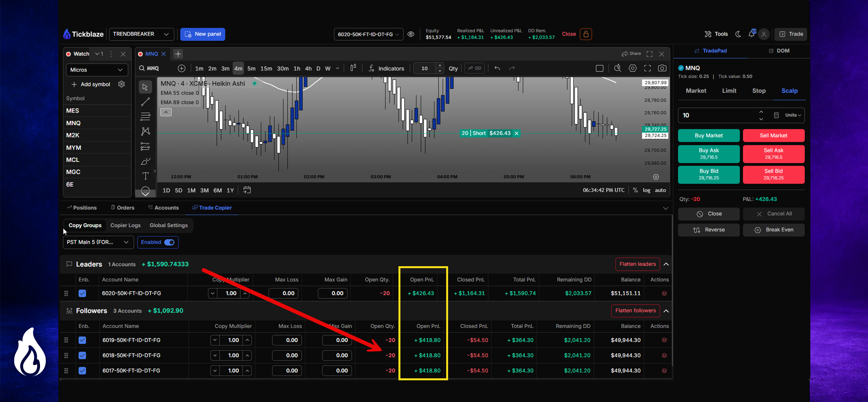Image resolution: width=868 pixels, height=402 pixels.
Task: Uncheck leader account 6020-50K-FT-ID-DT-FG
Action: [x=82, y=293]
